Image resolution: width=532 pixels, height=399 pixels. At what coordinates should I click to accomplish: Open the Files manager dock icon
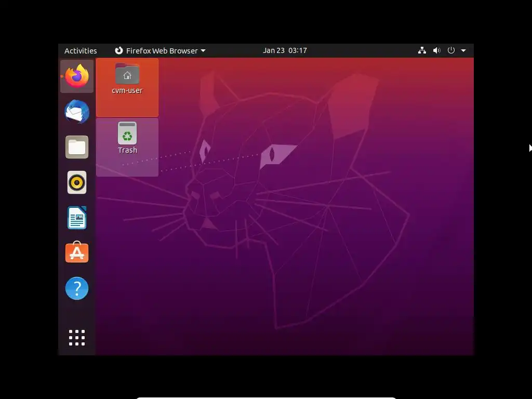click(x=77, y=147)
